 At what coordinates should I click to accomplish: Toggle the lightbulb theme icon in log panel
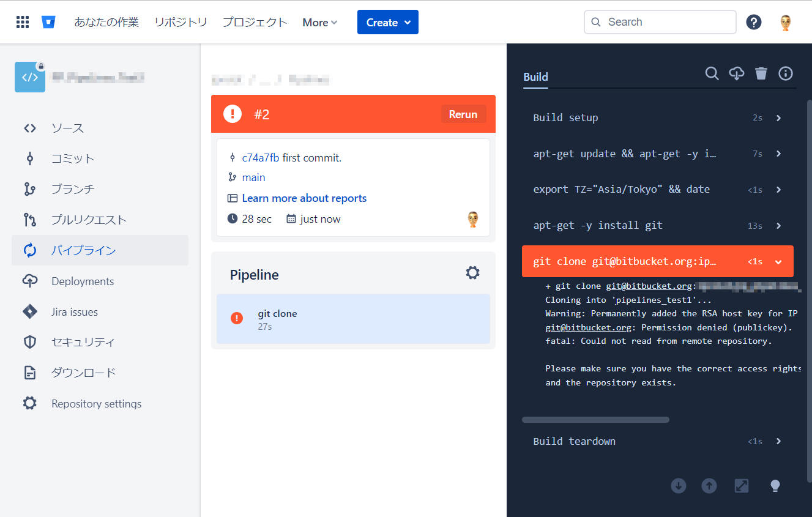775,486
